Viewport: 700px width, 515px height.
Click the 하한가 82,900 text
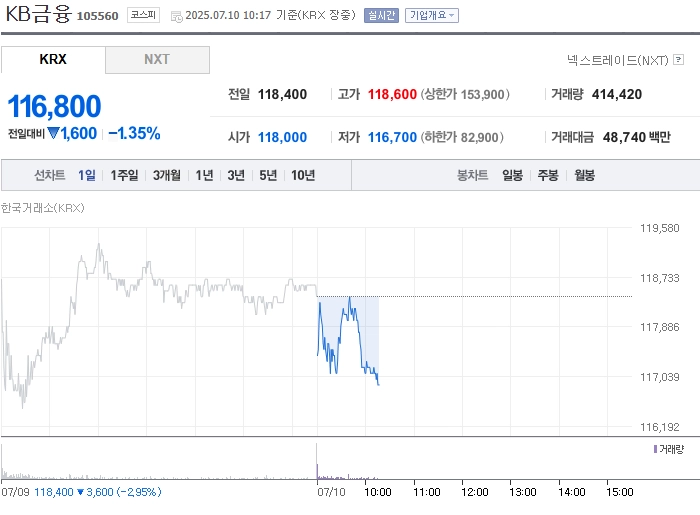[462, 137]
